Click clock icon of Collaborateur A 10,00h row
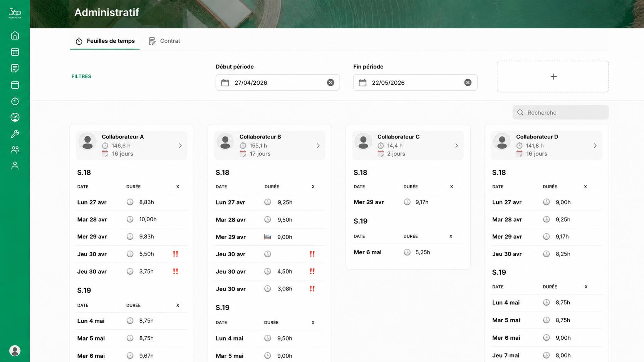The width and height of the screenshot is (644, 362). [x=130, y=219]
